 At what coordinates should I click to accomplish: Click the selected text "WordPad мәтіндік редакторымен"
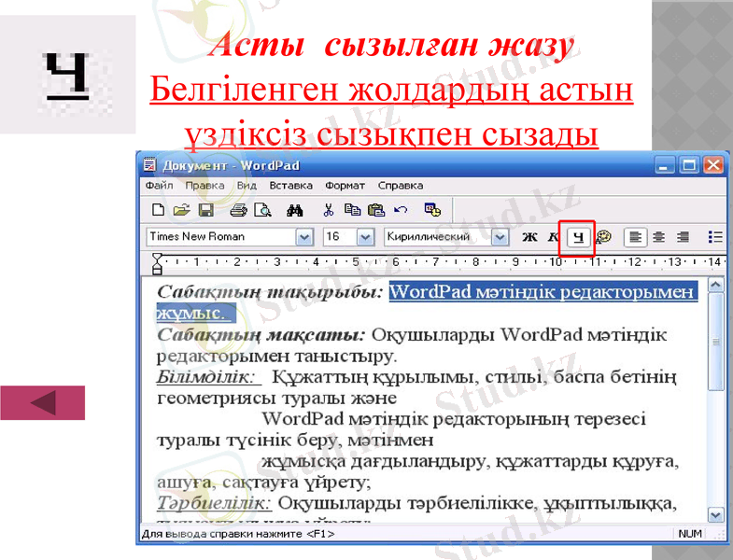pyautogui.click(x=542, y=292)
